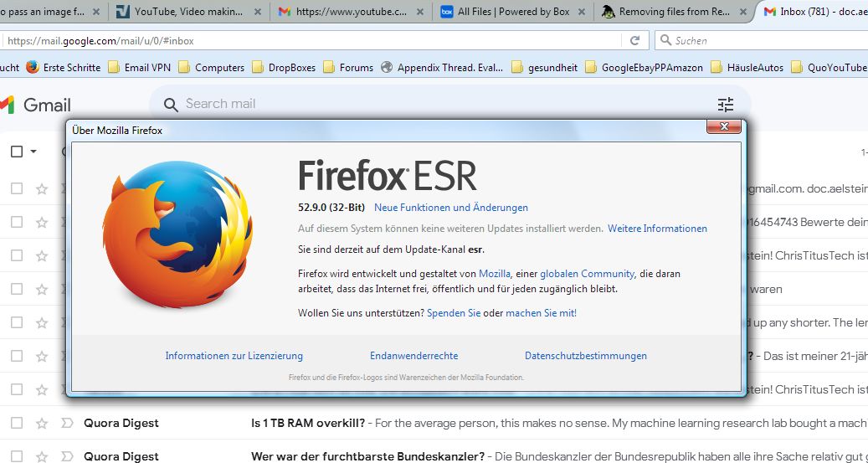868x463 pixels.
Task: Click the 'Spenden Sie' donation link
Action: (454, 313)
